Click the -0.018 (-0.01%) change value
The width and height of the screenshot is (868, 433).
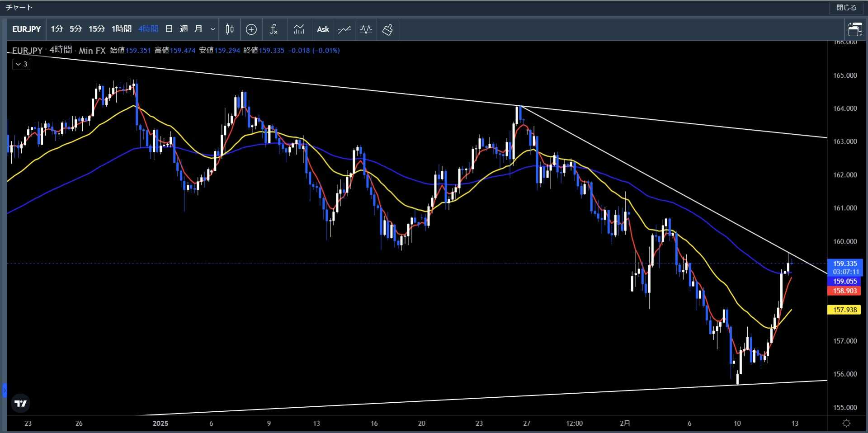click(314, 50)
